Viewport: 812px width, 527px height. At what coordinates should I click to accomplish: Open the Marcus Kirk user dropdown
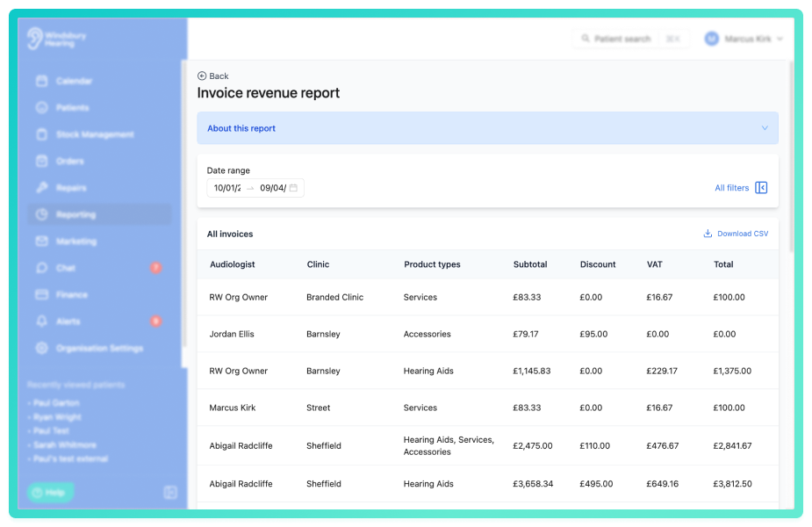(744, 39)
